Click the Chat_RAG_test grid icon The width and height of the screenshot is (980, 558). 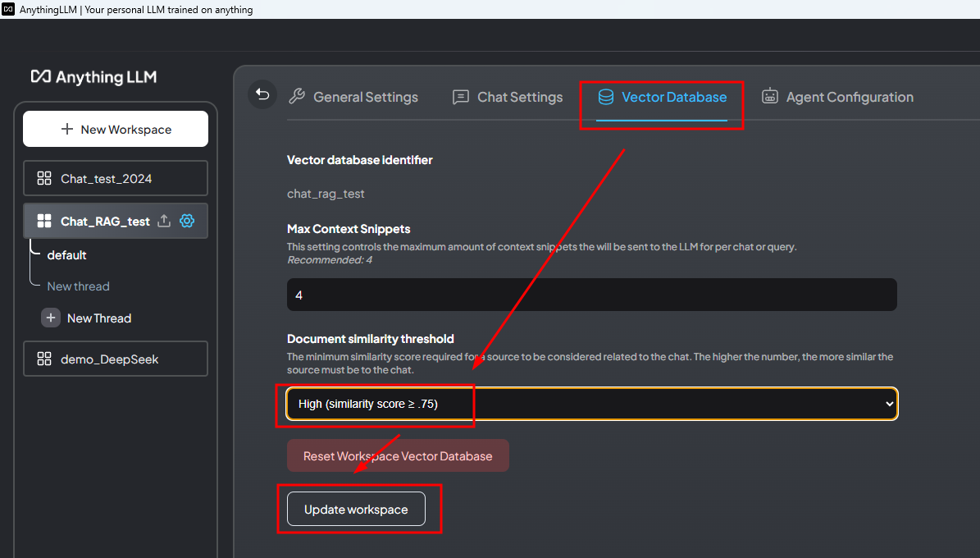click(44, 221)
